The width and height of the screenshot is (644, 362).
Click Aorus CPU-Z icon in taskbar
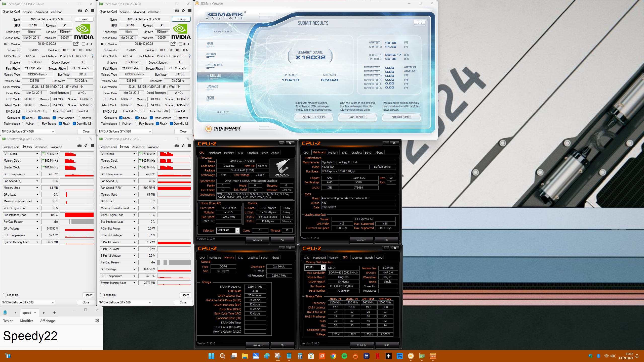click(x=433, y=356)
